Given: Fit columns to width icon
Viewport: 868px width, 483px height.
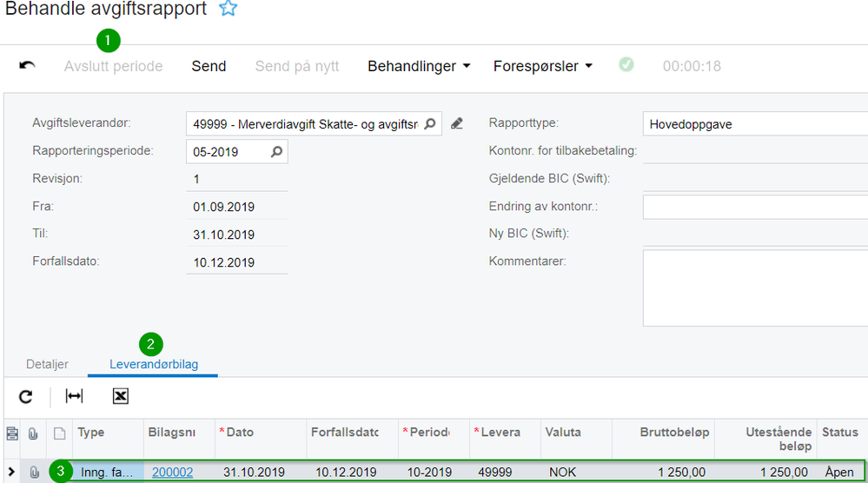Looking at the screenshot, I should click(x=74, y=396).
